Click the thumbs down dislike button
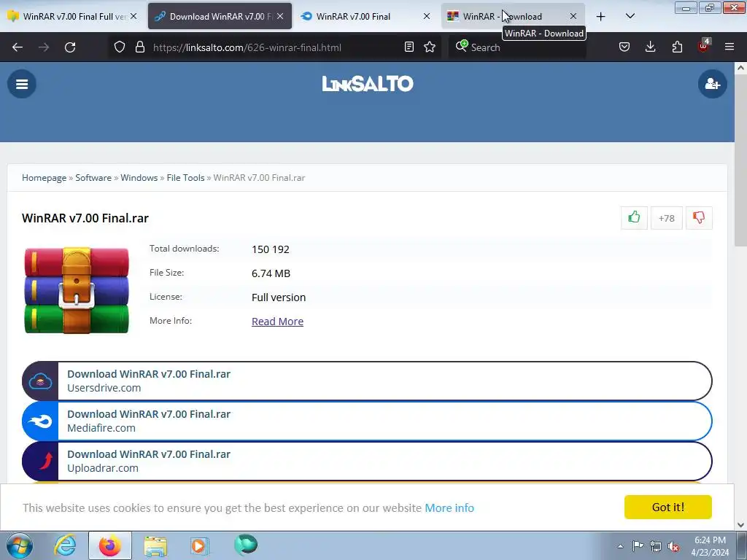747x560 pixels. pyautogui.click(x=699, y=218)
